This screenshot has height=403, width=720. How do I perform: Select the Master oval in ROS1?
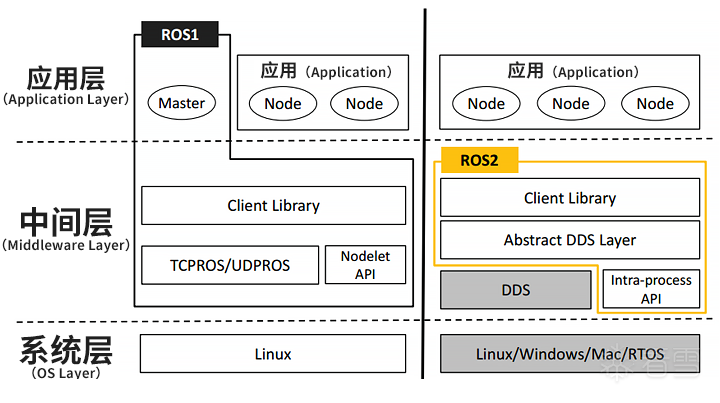pos(182,103)
